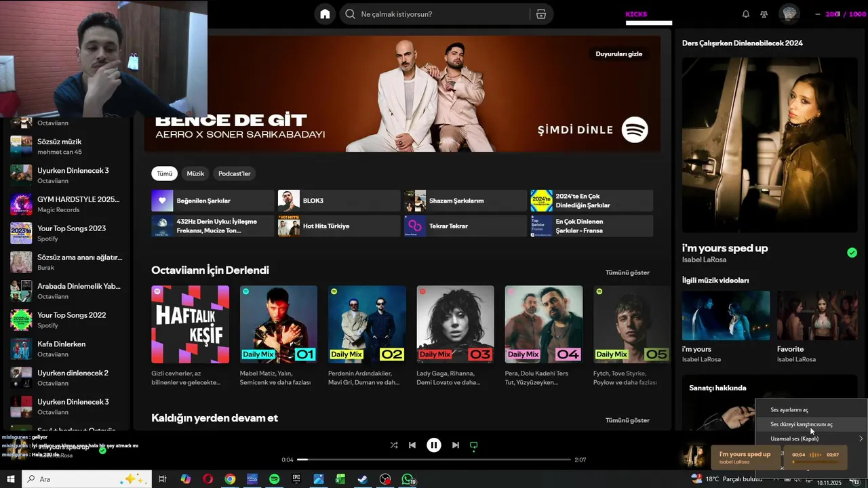The height and width of the screenshot is (488, 868).
Task: Open Your Top Songs 2022 in sidebar
Action: (x=66, y=320)
